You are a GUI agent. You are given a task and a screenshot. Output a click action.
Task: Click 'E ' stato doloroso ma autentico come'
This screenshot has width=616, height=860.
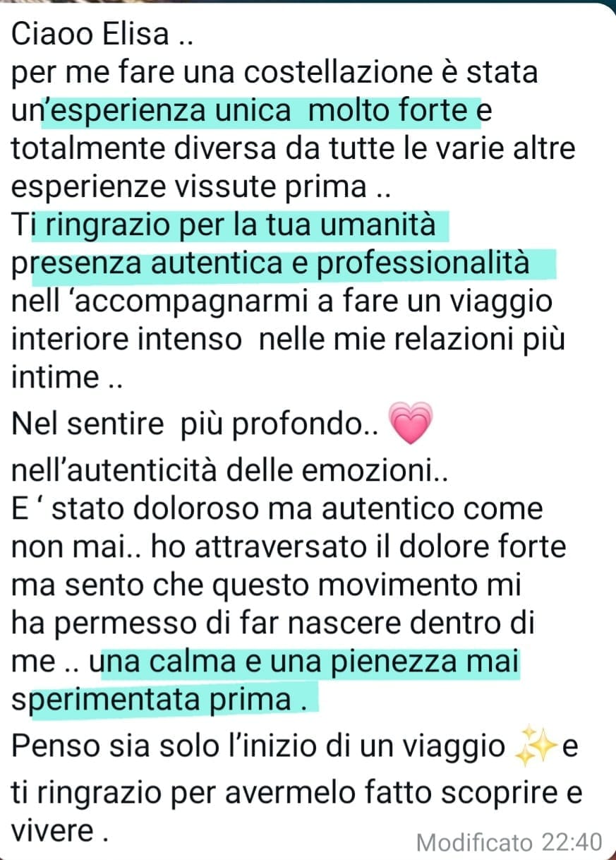tap(277, 509)
